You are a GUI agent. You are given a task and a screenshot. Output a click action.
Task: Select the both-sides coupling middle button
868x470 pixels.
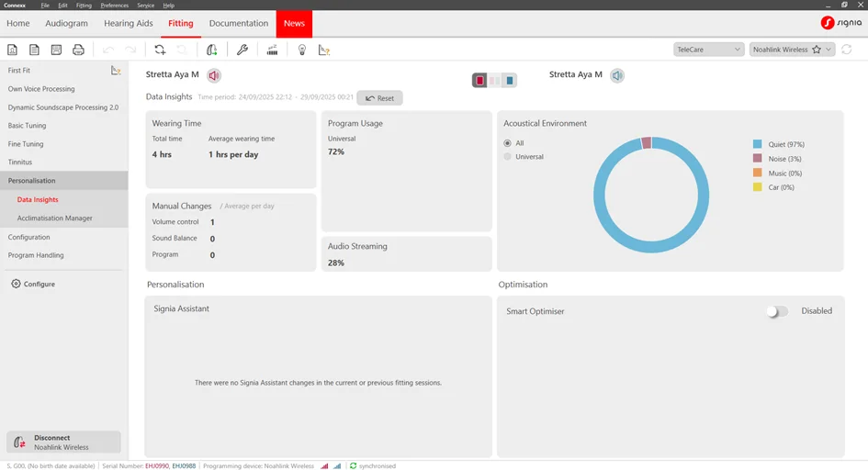click(x=494, y=80)
